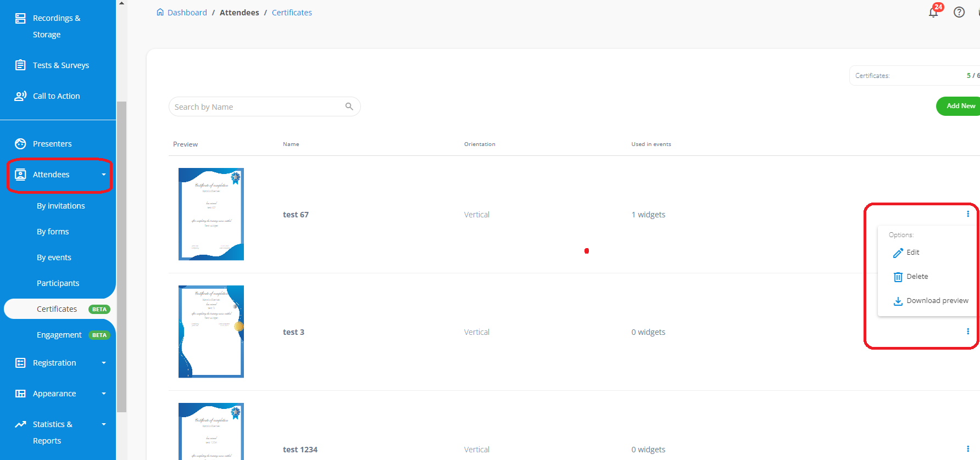Collapse the Attendees menu arrow
This screenshot has width=980, height=460.
pos(104,175)
